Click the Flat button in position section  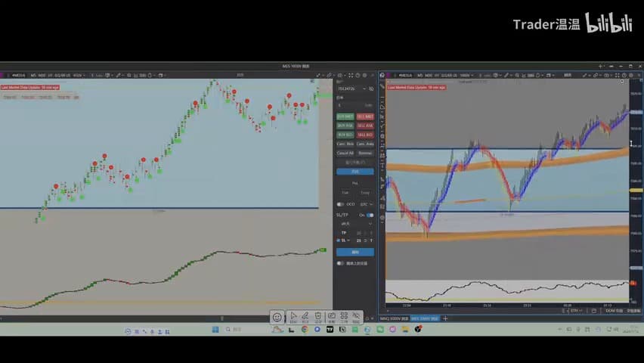point(345,192)
